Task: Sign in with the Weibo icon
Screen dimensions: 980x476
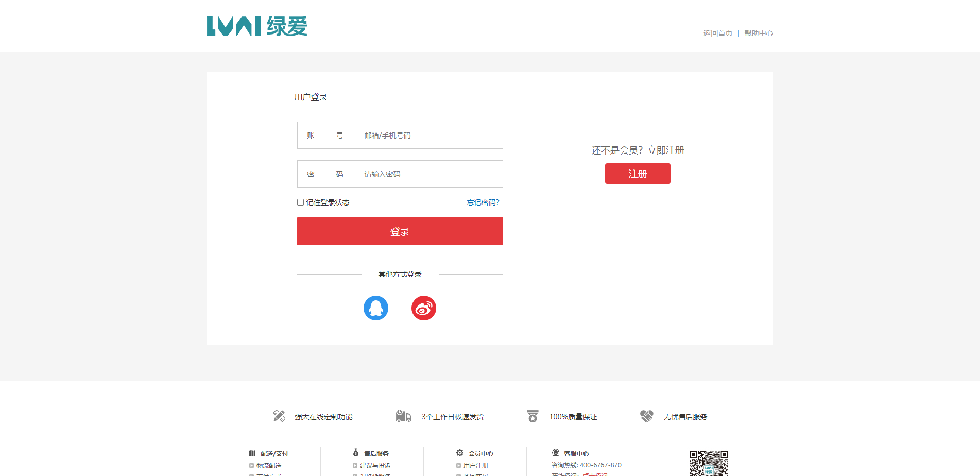Action: pos(423,308)
